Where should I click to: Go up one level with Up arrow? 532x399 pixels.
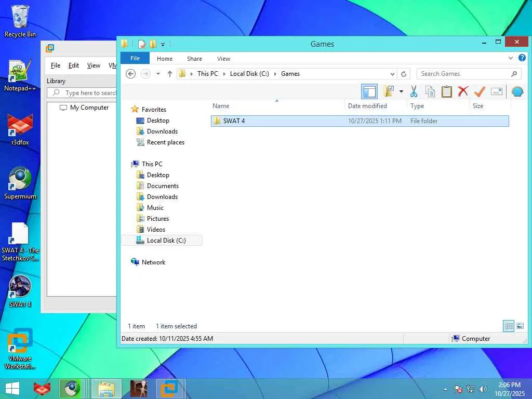click(170, 74)
